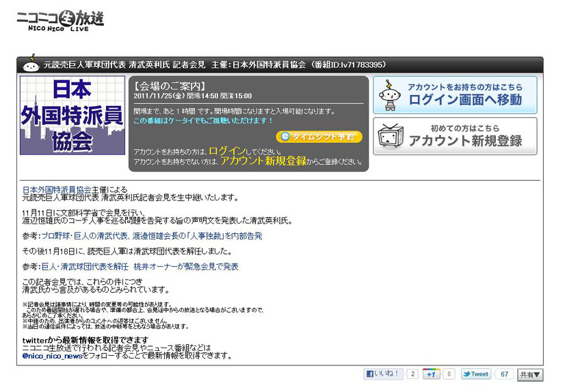The image size is (565, 392).
Task: Click the large アカウント新規登録 button
Action: tap(455, 136)
